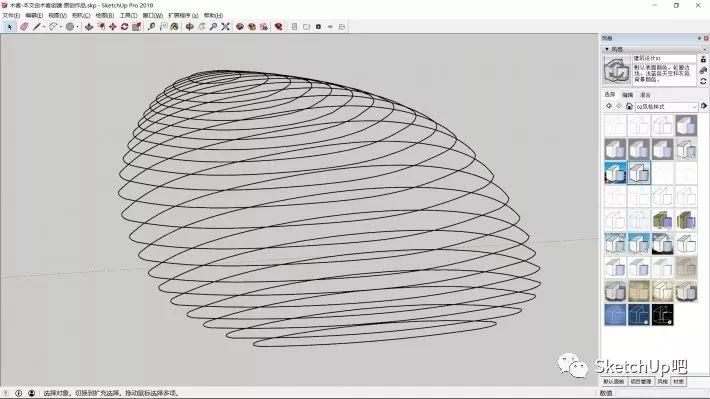The height and width of the screenshot is (399, 710).
Task: Select the arrow Select tool
Action: click(x=10, y=27)
